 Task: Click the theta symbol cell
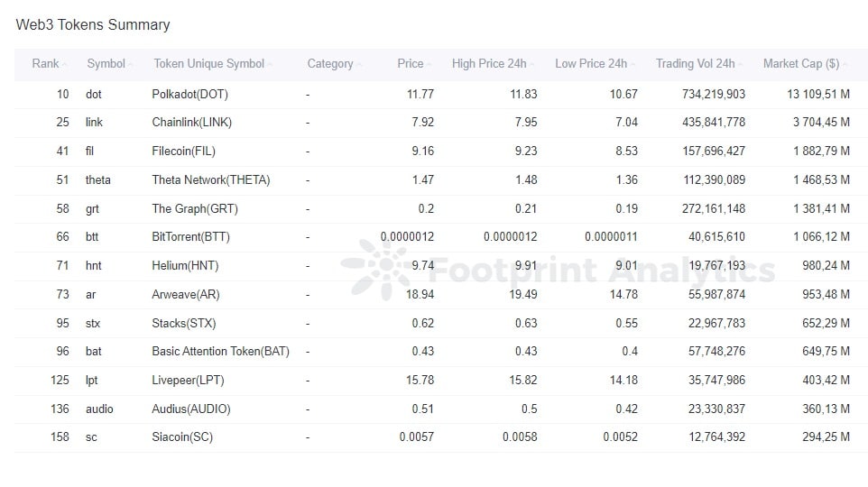pos(98,179)
